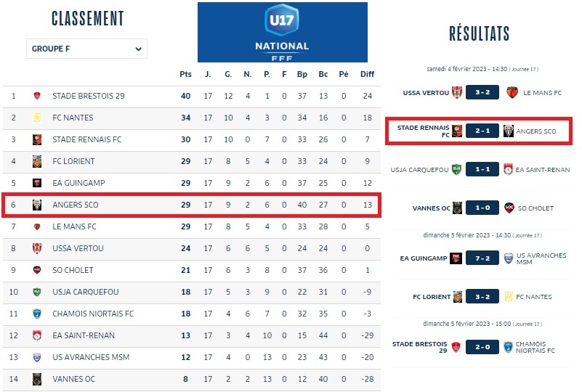Sort standings by Diff column header
582x392 pixels.
point(367,74)
